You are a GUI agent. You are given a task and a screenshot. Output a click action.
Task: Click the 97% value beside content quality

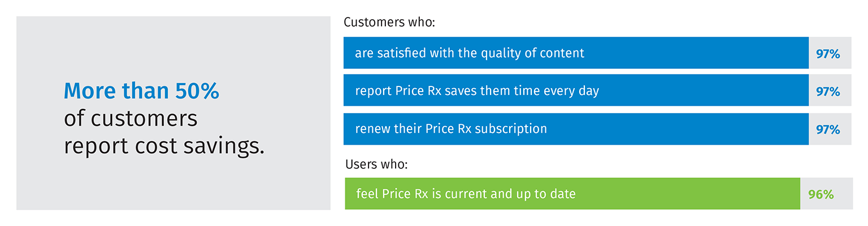(x=828, y=54)
